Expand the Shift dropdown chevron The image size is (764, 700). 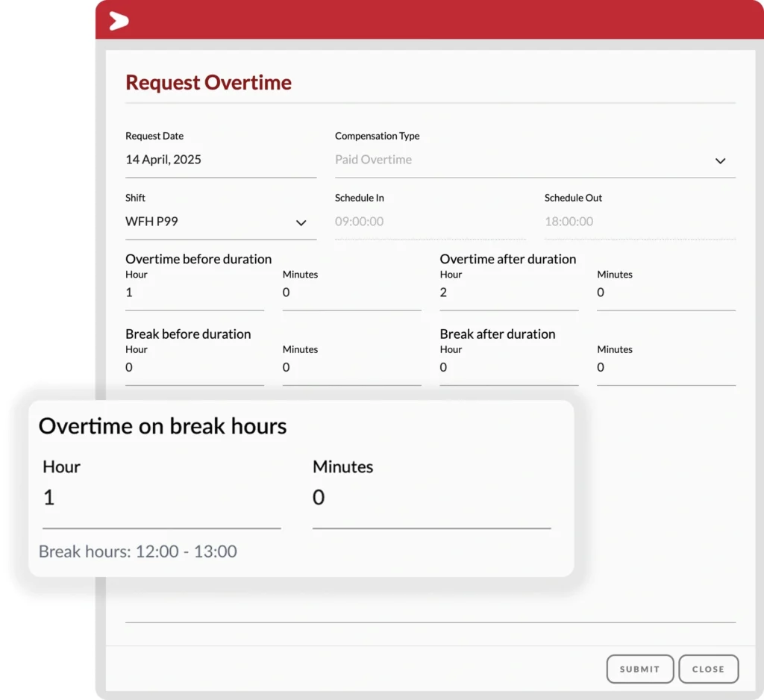pyautogui.click(x=301, y=222)
